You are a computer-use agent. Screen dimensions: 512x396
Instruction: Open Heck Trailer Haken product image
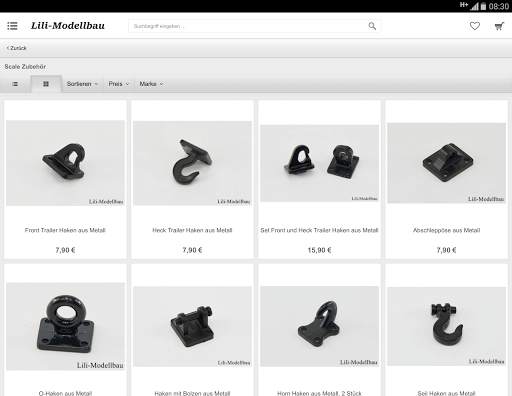click(192, 163)
